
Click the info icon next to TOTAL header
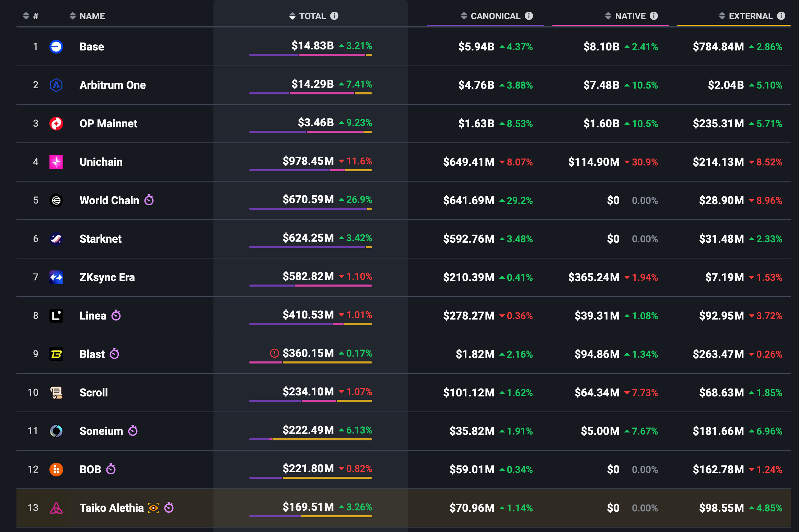tap(334, 16)
